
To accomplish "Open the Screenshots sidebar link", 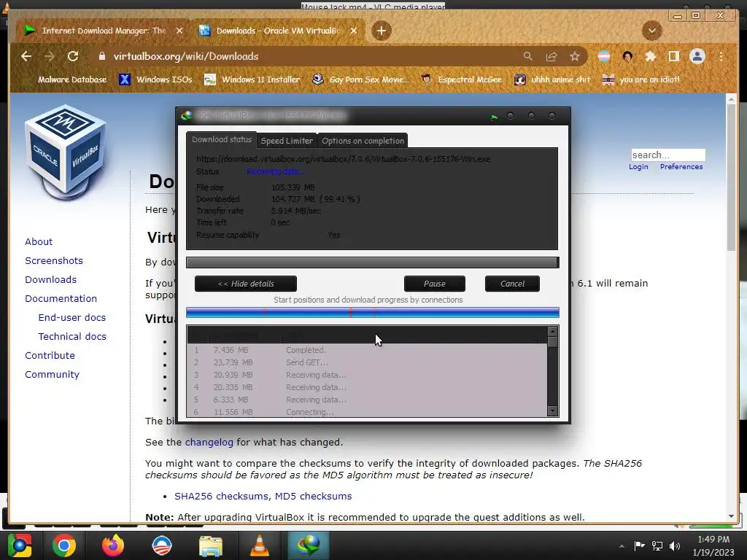I will pos(54,260).
